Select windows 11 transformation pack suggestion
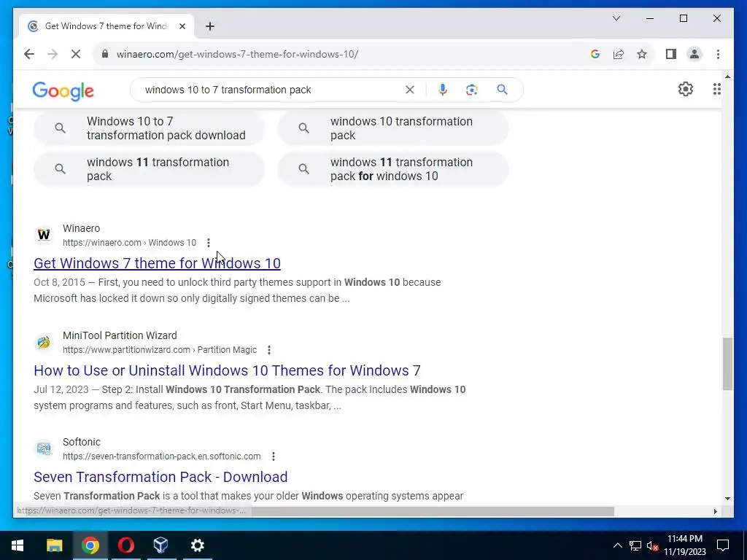This screenshot has height=560, width=747. (x=149, y=169)
